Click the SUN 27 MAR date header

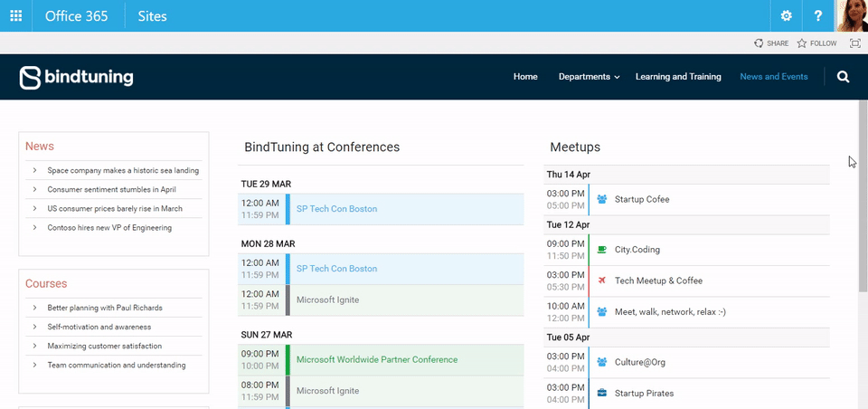(267, 335)
